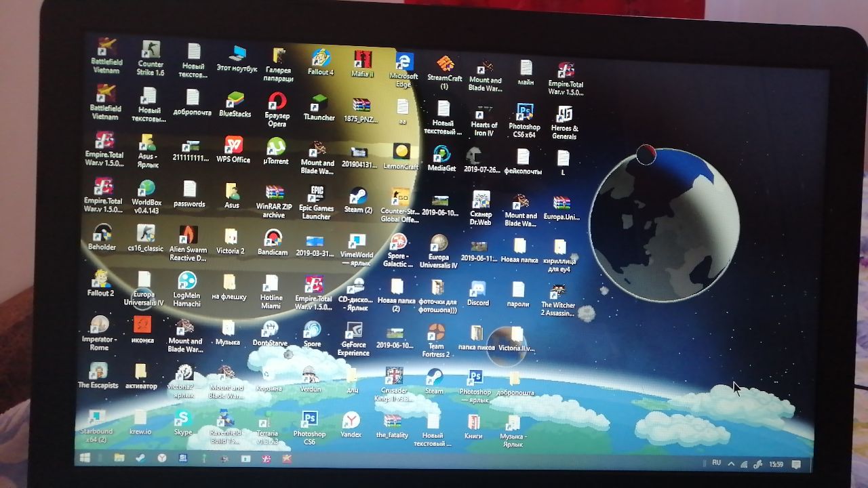Launch the Terraria icon
The width and height of the screenshot is (868, 488).
click(268, 428)
